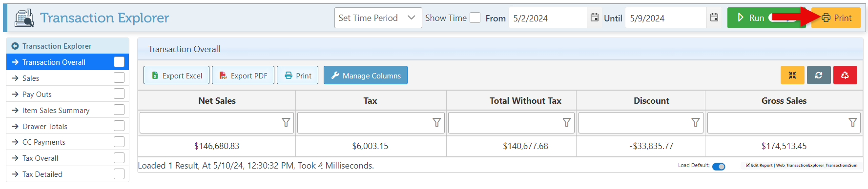Click the Export Excel button

[176, 76]
